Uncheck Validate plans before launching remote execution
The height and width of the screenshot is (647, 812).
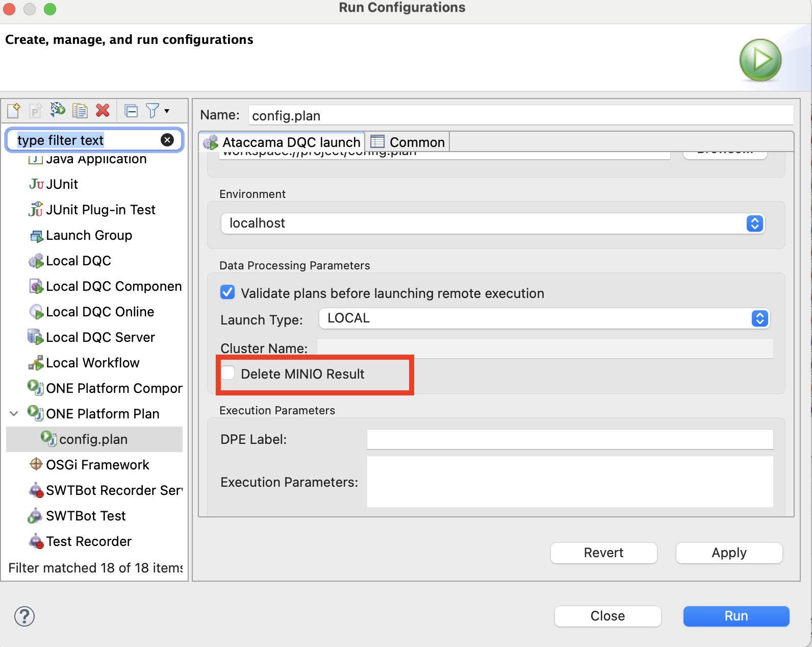pos(227,292)
